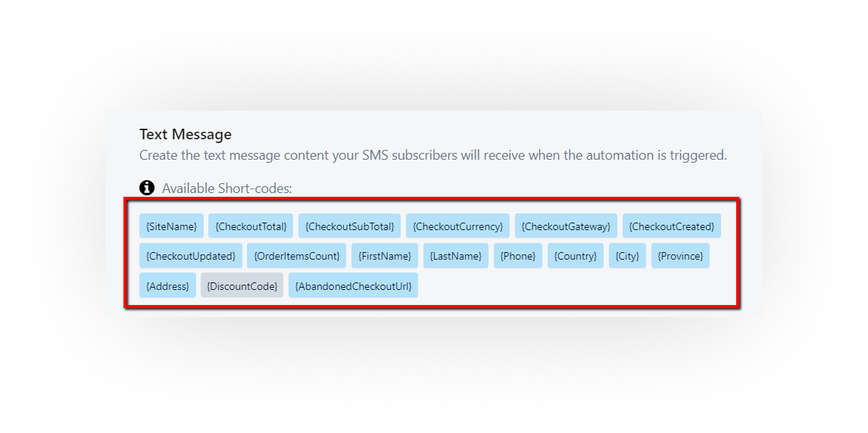Insert the {FirstName} short-code
This screenshot has width=868, height=433.
[385, 256]
